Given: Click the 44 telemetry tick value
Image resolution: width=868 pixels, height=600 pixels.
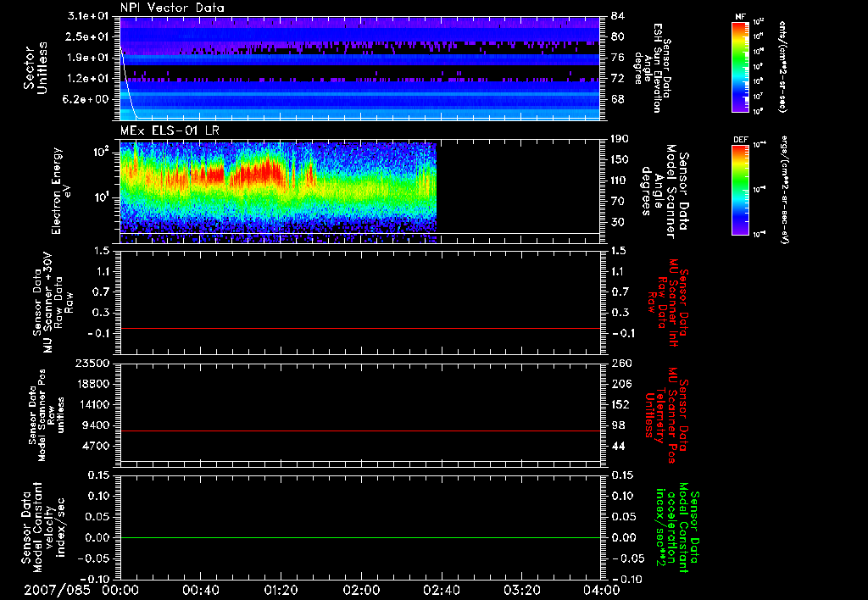Looking at the screenshot, I should coord(618,446).
